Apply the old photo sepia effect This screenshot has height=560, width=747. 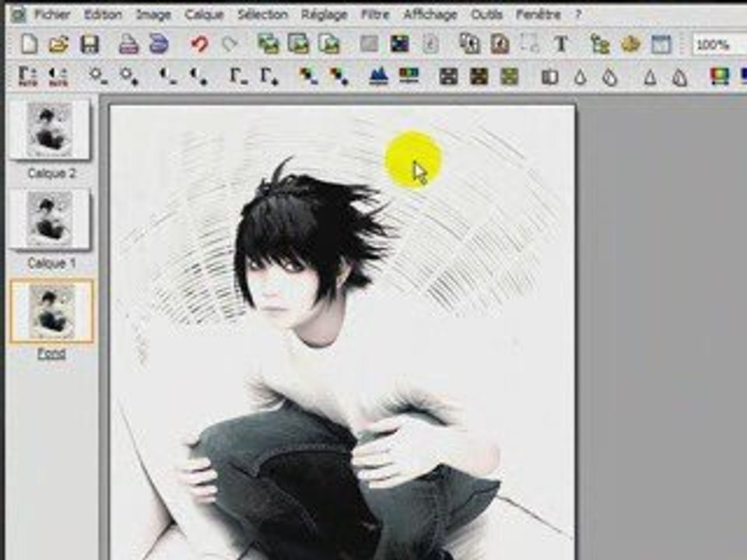click(479, 76)
